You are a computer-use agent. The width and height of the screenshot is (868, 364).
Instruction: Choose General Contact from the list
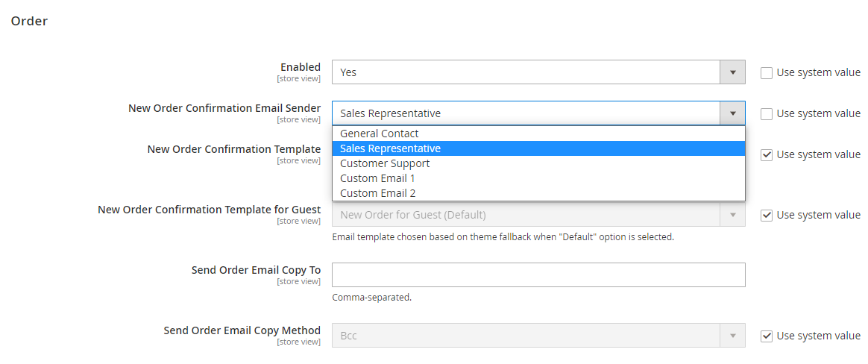tap(538, 134)
